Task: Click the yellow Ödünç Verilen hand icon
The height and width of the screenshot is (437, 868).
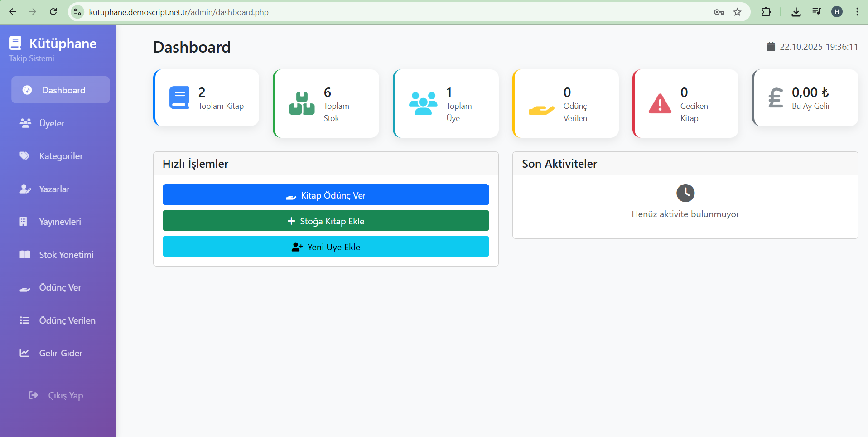Action: (x=541, y=110)
